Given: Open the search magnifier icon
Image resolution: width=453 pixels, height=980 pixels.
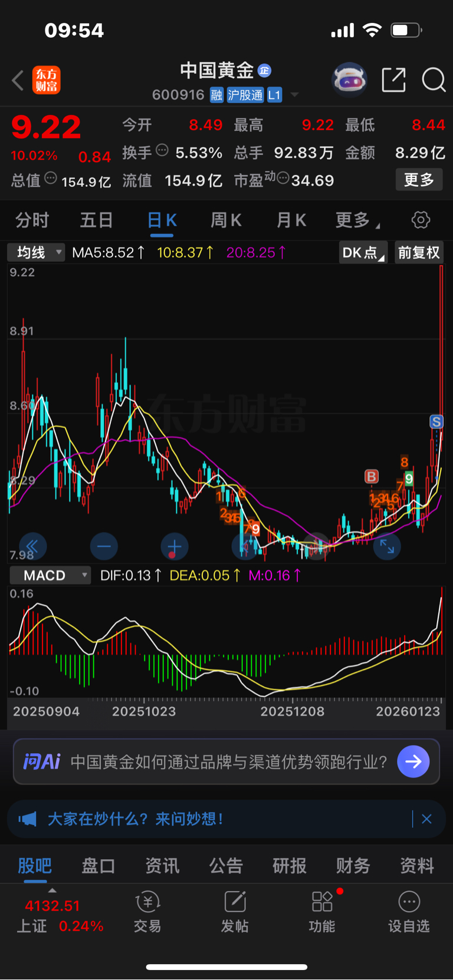Looking at the screenshot, I should (x=434, y=80).
